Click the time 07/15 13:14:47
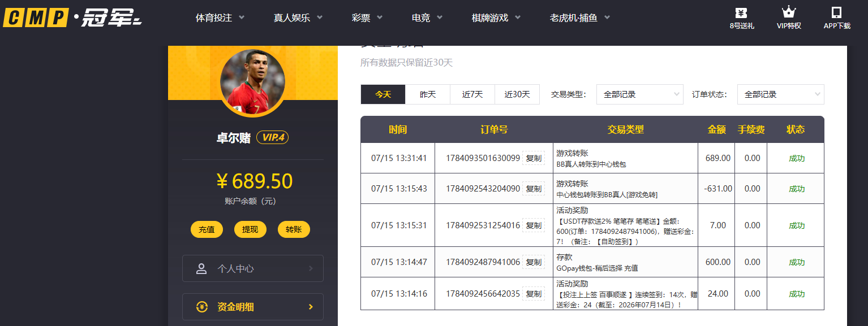Screen dimensions: 868x326 [x=399, y=262]
